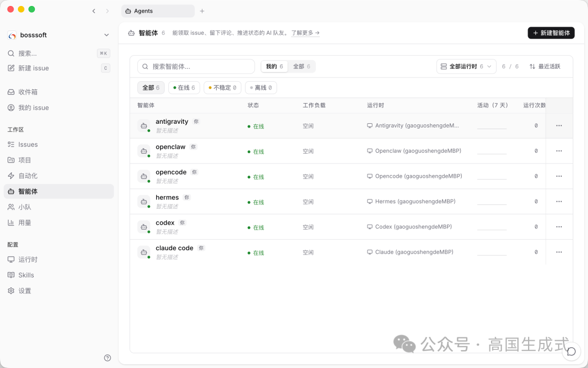This screenshot has height=368, width=588.
Task: Click the bosssoft workspace logo
Action: [12, 35]
